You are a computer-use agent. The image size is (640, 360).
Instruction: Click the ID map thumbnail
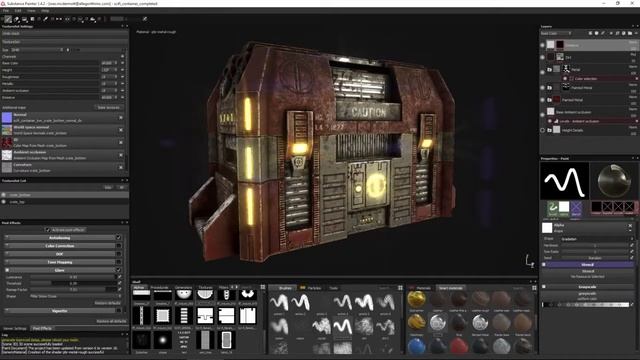[7, 142]
